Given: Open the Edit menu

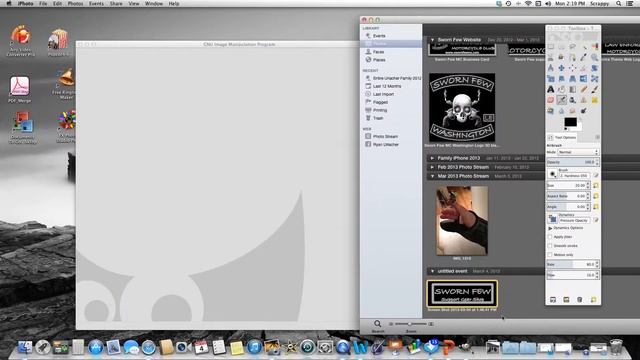Looking at the screenshot, I should click(57, 3).
